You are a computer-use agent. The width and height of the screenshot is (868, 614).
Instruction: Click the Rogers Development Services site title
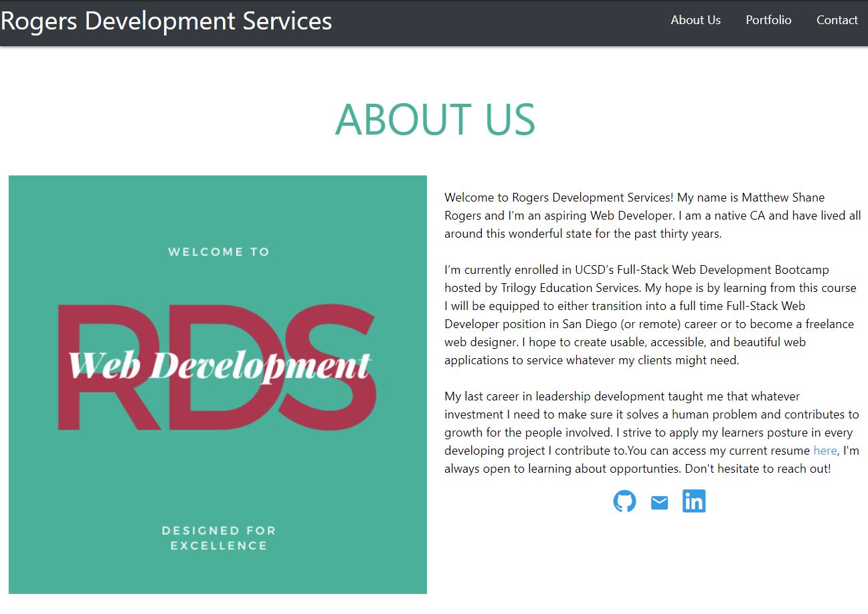166,21
